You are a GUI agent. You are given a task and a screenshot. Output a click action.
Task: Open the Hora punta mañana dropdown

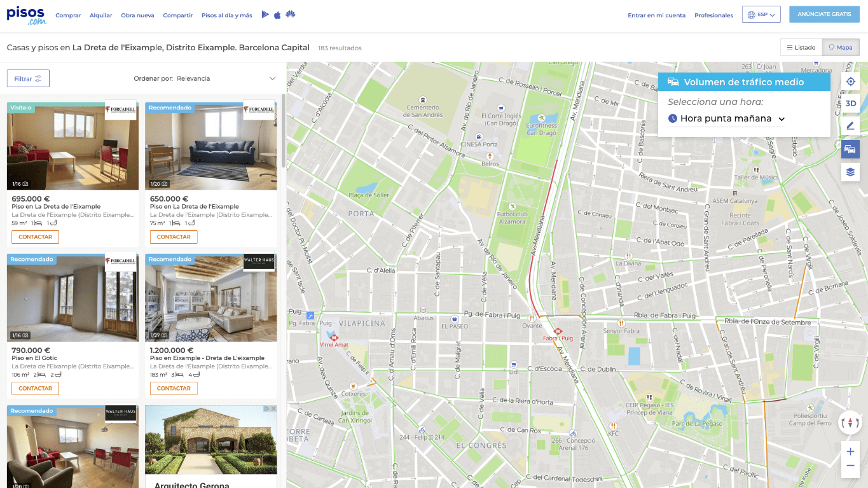[x=726, y=119]
